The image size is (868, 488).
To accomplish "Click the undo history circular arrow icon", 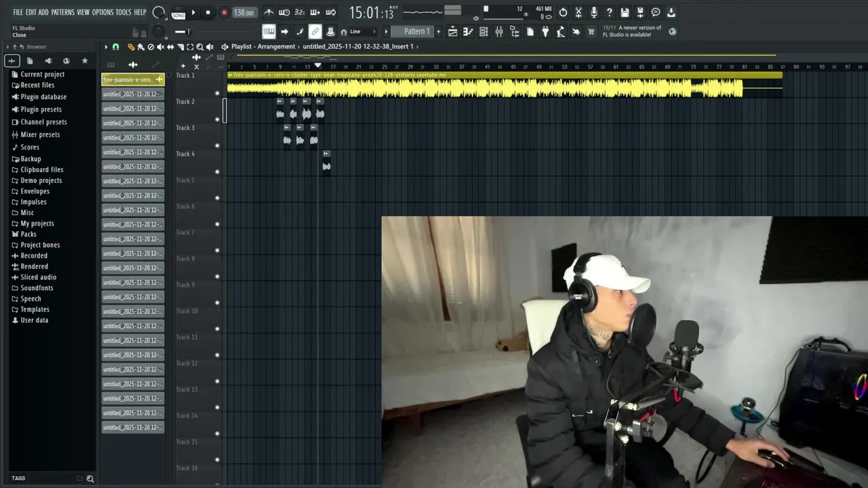I will click(x=563, y=12).
